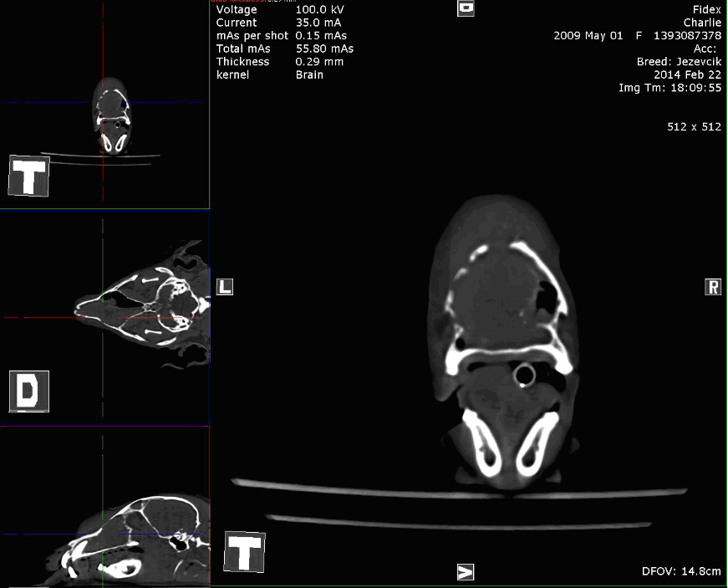The image size is (728, 588).
Task: Select the dorsal slice thumbnail panel
Action: pos(104,318)
